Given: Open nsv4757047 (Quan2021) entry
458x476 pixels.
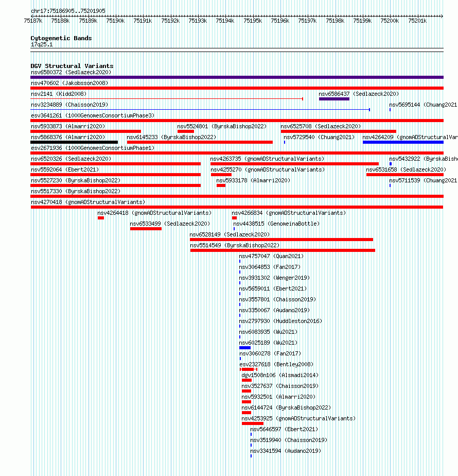Looking at the screenshot, I should point(271,257).
